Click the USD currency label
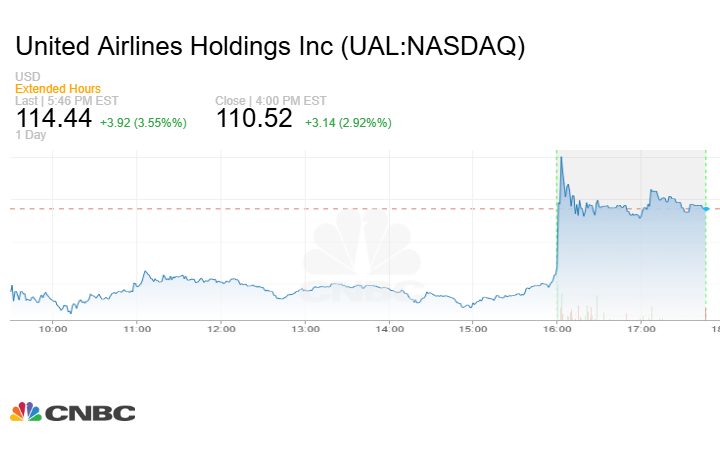Image resolution: width=720 pixels, height=450 pixels. coord(27,77)
